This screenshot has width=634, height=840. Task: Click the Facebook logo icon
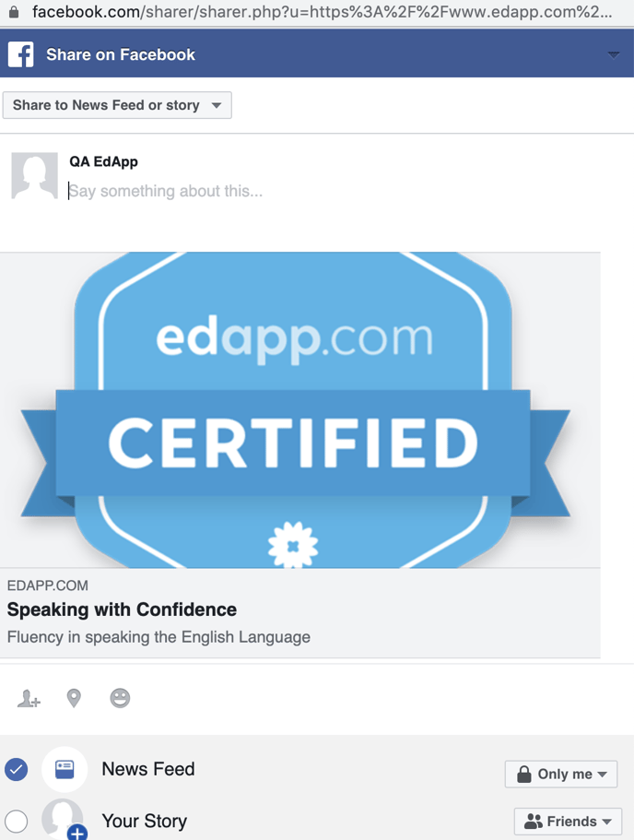(20, 54)
